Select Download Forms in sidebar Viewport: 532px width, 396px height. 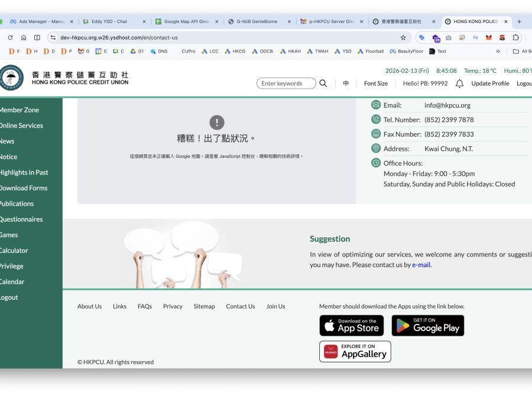[24, 188]
